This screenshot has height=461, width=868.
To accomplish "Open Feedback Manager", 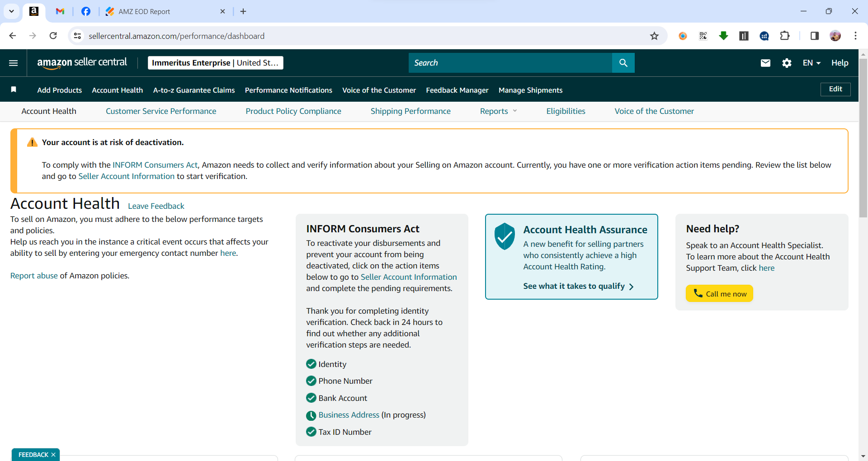I will (457, 90).
